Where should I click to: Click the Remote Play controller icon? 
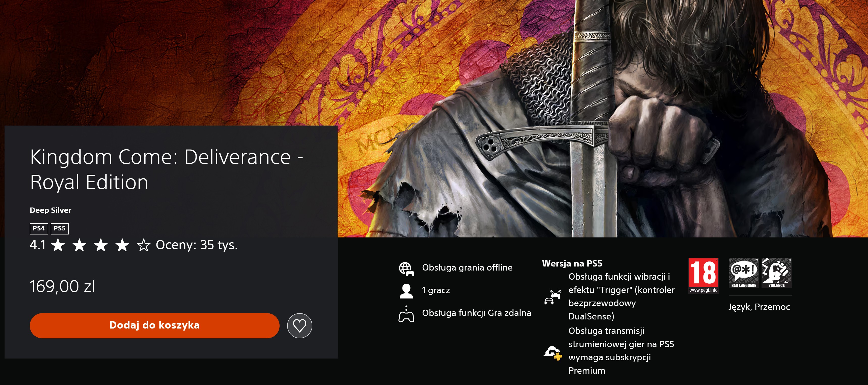pos(406,314)
